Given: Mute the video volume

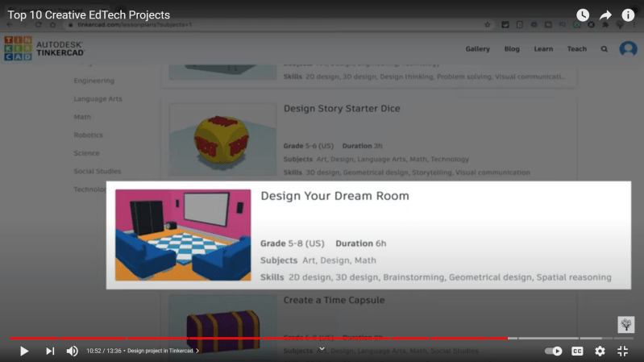Looking at the screenshot, I should tap(72, 351).
